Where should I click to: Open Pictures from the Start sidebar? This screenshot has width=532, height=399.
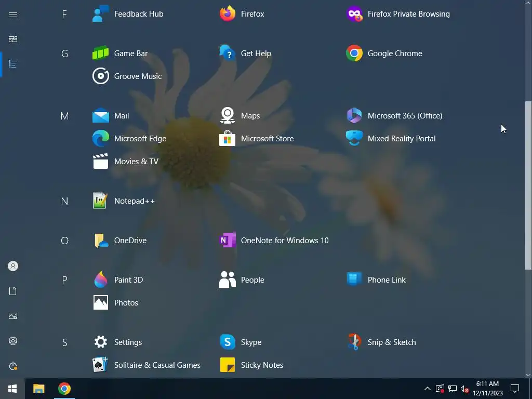pyautogui.click(x=13, y=316)
